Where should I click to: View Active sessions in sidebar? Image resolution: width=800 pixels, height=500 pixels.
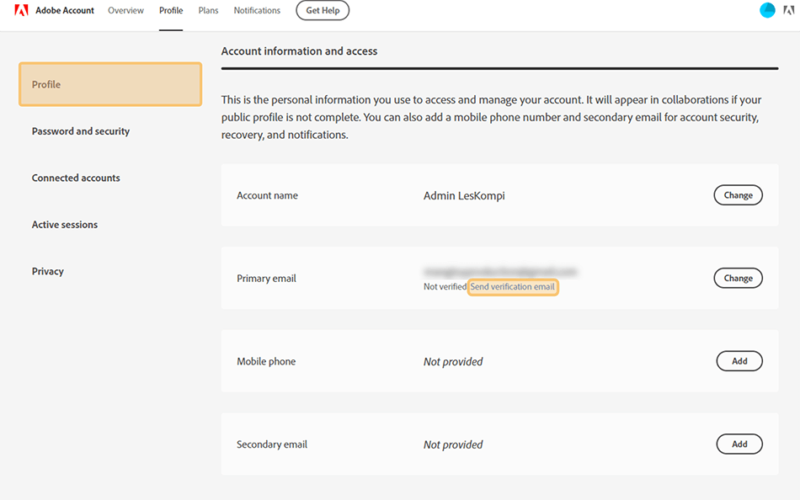(65, 224)
